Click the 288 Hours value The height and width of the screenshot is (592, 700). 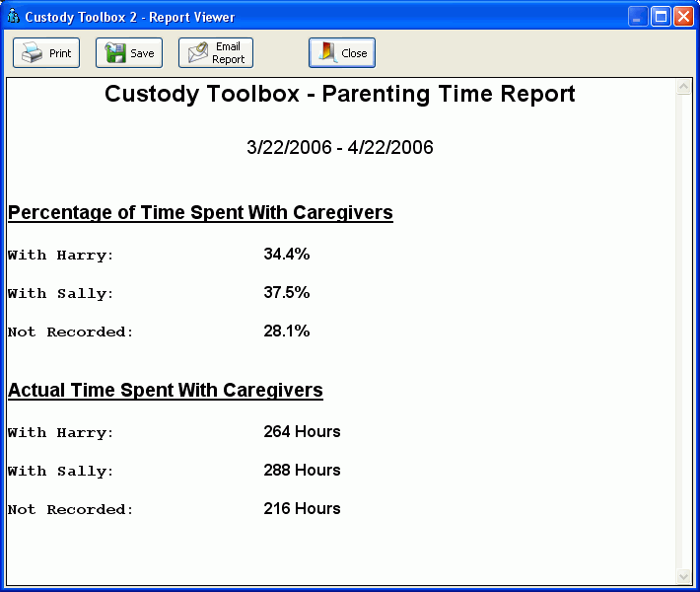coord(302,470)
